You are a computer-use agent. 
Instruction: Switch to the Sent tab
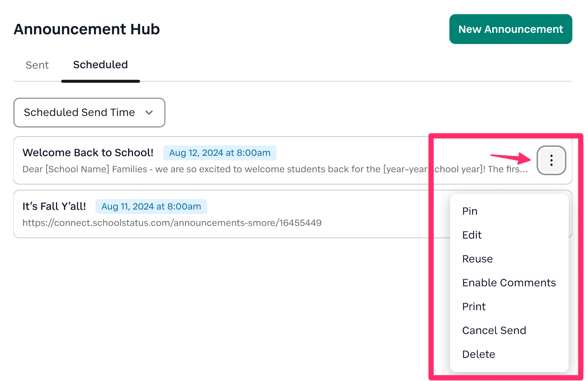pyautogui.click(x=37, y=65)
